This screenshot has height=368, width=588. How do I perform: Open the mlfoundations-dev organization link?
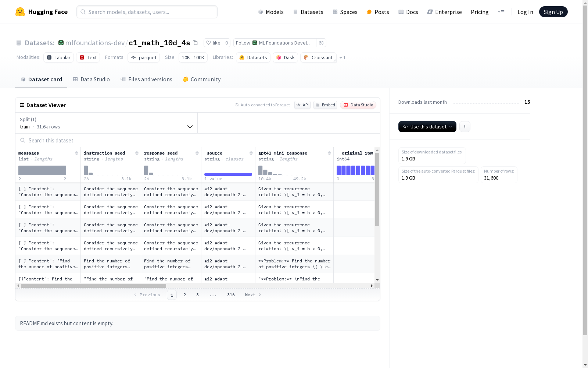point(95,43)
